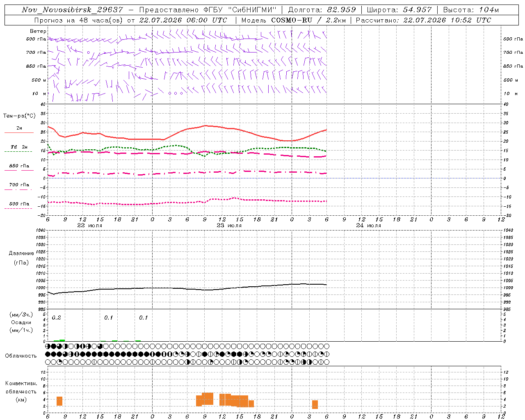
Task: Click the Долгота 82.959 header field
Action: coord(322,10)
